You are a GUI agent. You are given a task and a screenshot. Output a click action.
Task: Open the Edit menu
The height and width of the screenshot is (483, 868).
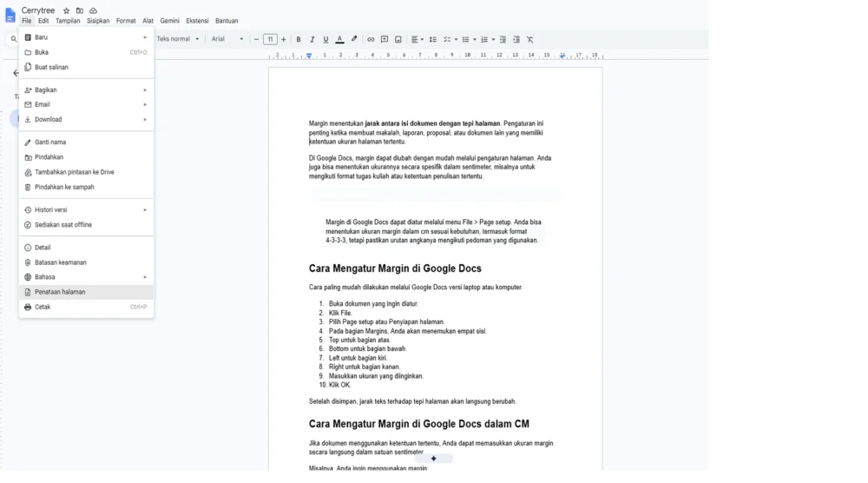(x=43, y=21)
